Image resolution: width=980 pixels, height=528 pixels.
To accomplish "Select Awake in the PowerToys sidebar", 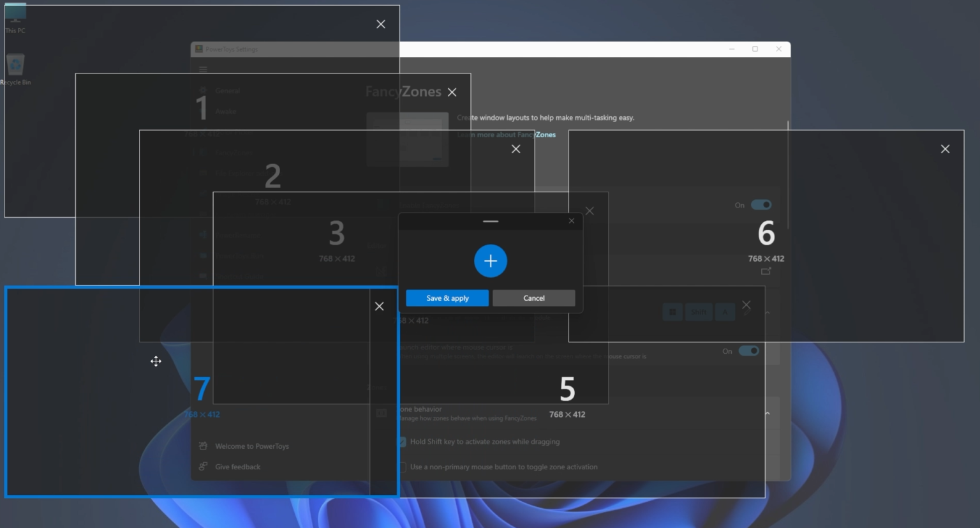I will tap(227, 111).
